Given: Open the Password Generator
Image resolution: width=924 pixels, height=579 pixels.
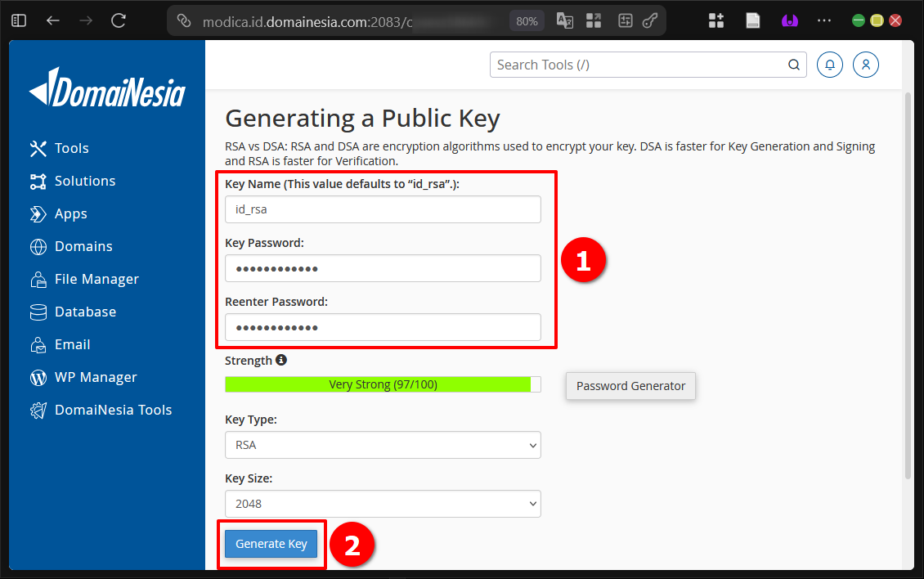Looking at the screenshot, I should click(630, 386).
